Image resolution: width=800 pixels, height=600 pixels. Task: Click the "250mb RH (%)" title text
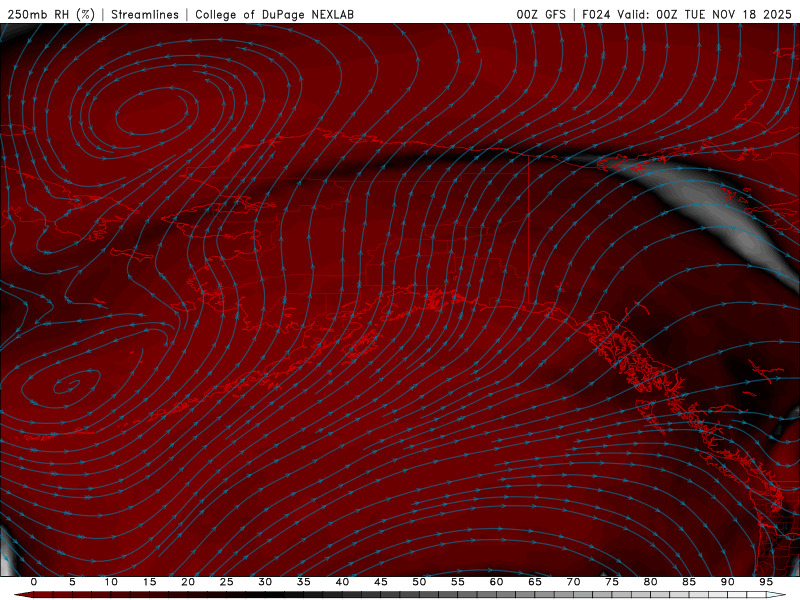(x=52, y=14)
